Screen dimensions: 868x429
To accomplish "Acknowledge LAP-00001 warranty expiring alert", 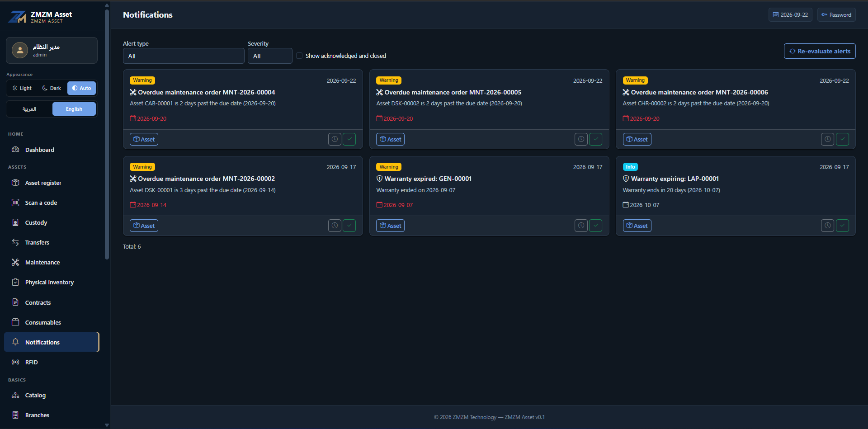I will point(842,226).
